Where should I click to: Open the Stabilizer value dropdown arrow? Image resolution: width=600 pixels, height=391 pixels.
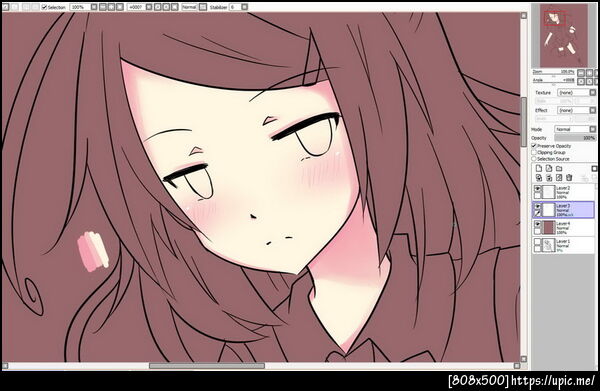[x=245, y=7]
